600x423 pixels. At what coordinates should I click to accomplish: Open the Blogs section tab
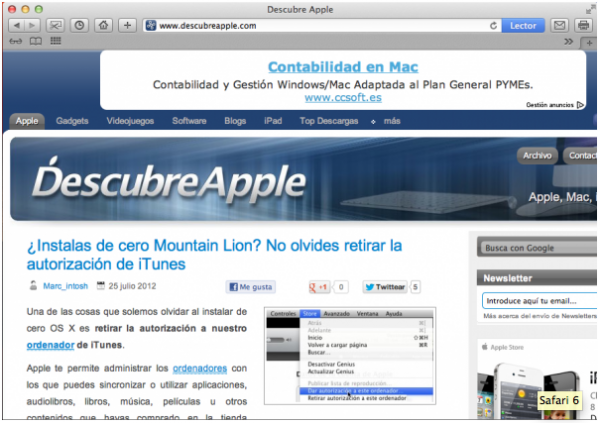(x=235, y=121)
